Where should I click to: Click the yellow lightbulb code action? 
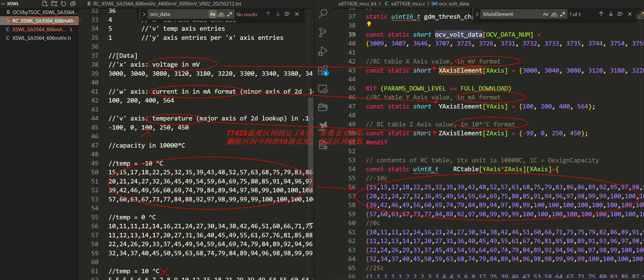pyautogui.click(x=369, y=24)
